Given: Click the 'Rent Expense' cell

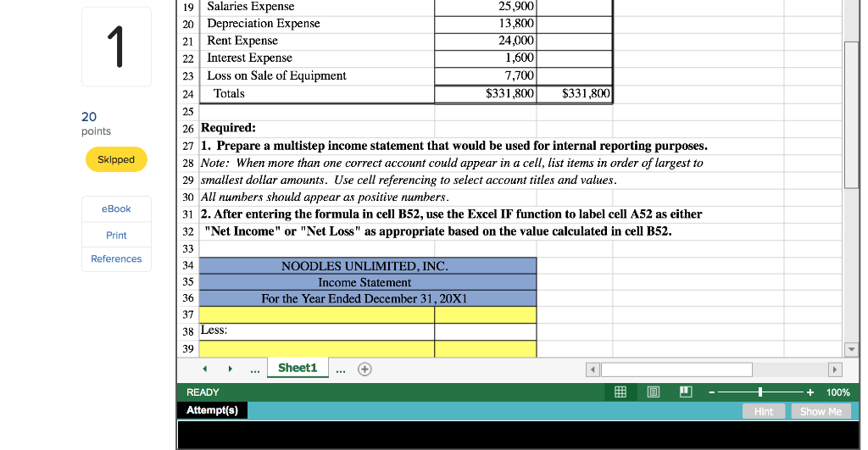Looking at the screenshot, I should [317, 42].
